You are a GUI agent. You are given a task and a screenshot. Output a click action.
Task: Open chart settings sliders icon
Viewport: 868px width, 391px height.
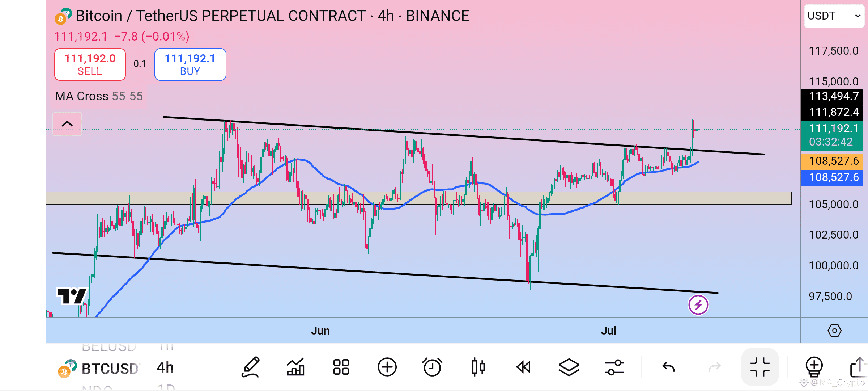click(614, 367)
